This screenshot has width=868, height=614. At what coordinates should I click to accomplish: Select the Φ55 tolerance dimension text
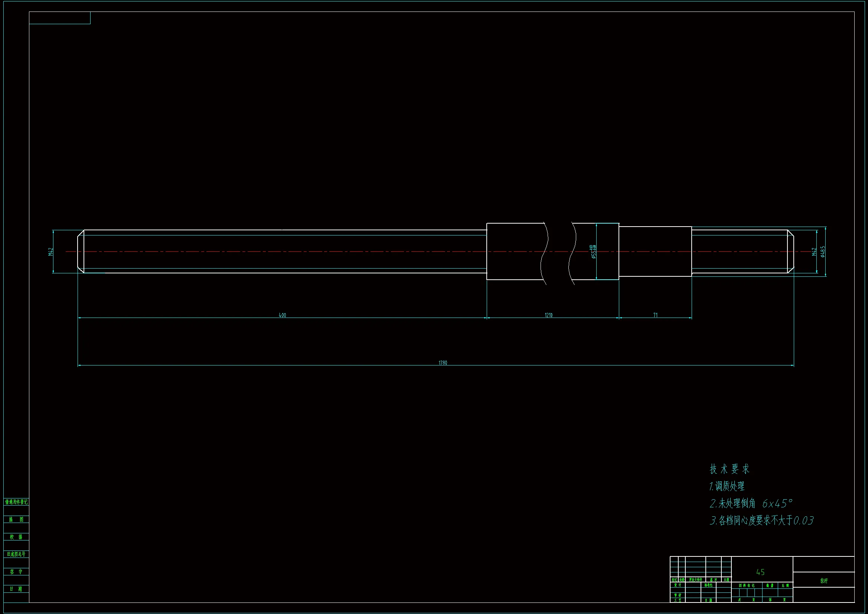593,251
